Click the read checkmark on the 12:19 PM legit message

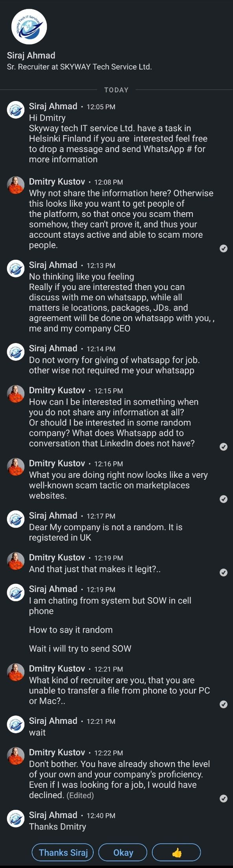[224, 573]
